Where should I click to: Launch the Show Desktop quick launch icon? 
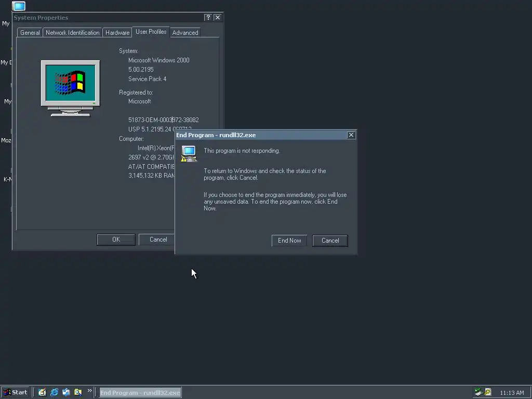pyautogui.click(x=42, y=392)
